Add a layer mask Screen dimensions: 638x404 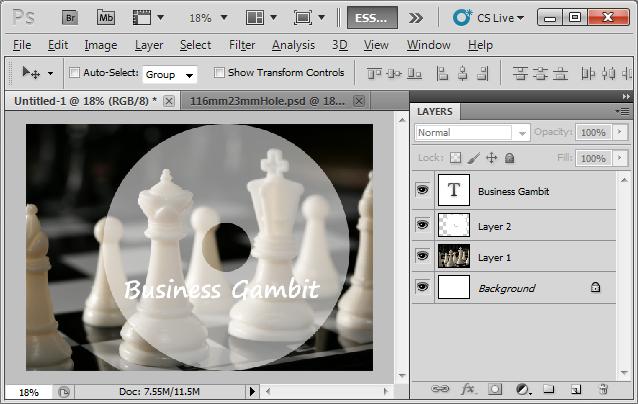(495, 388)
